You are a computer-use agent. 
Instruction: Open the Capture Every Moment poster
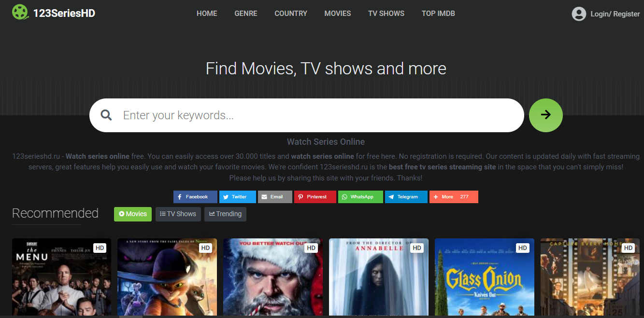590,277
